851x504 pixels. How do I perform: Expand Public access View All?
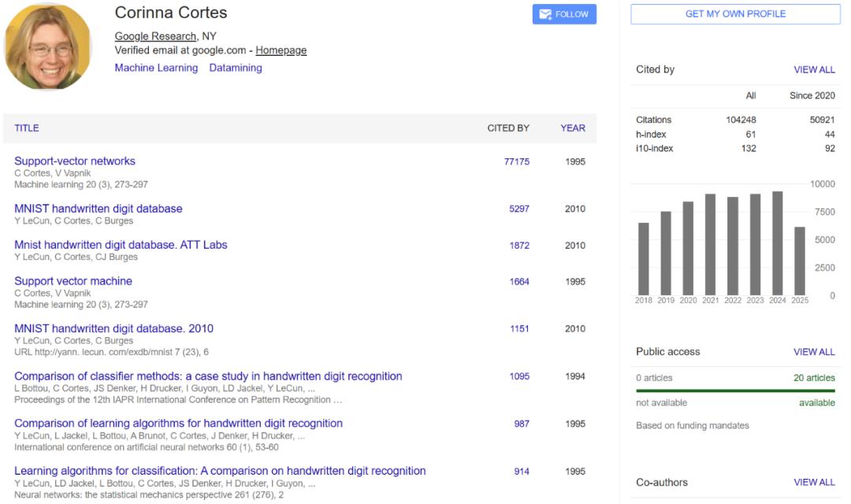[x=814, y=352]
